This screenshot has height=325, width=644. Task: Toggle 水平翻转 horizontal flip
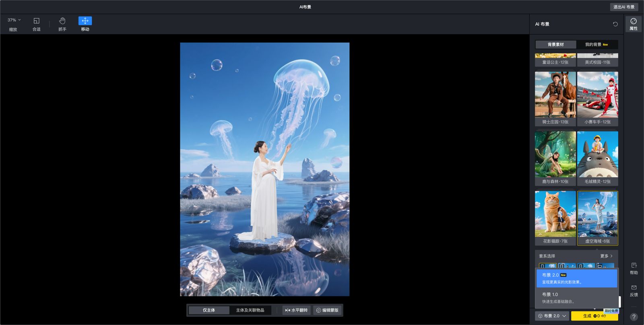click(297, 310)
